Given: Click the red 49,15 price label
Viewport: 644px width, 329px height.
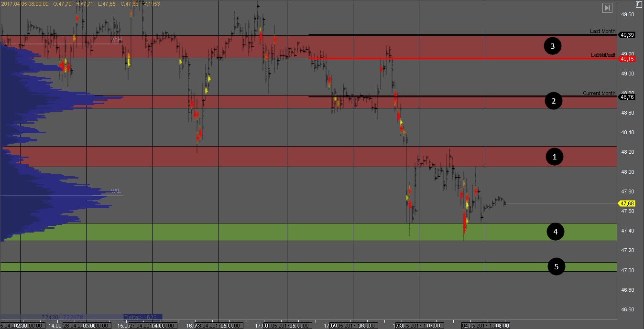Looking at the screenshot, I should (627, 59).
